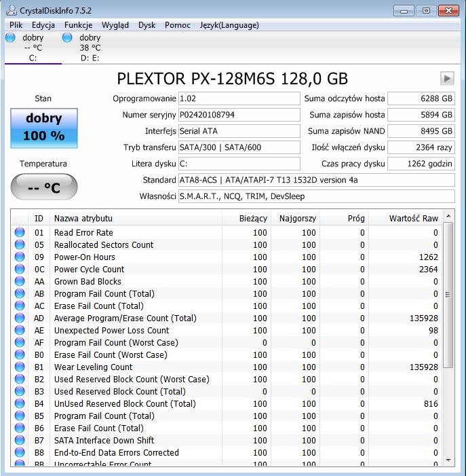Click the attribute list scrollbar thumb
The width and height of the screenshot is (466, 476).
(448, 295)
